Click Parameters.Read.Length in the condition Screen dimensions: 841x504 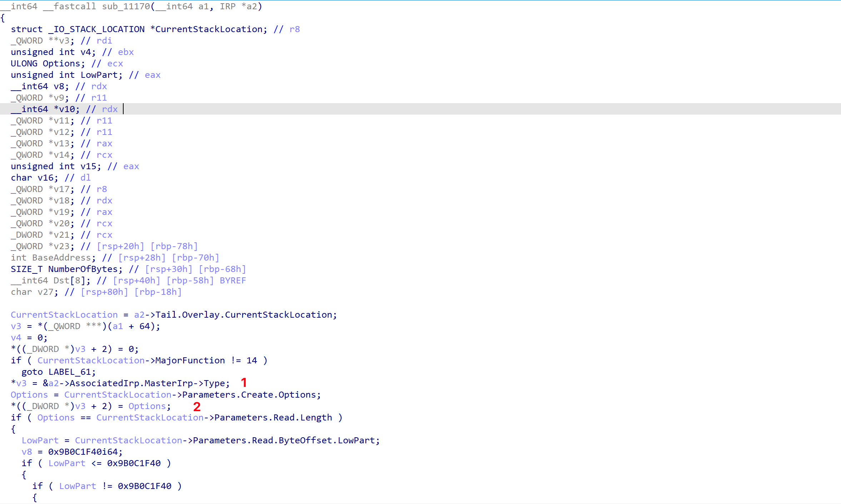coord(273,418)
